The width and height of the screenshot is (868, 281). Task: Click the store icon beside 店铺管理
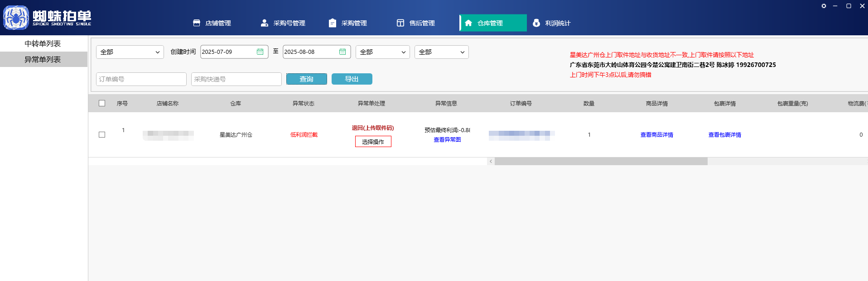point(197,23)
